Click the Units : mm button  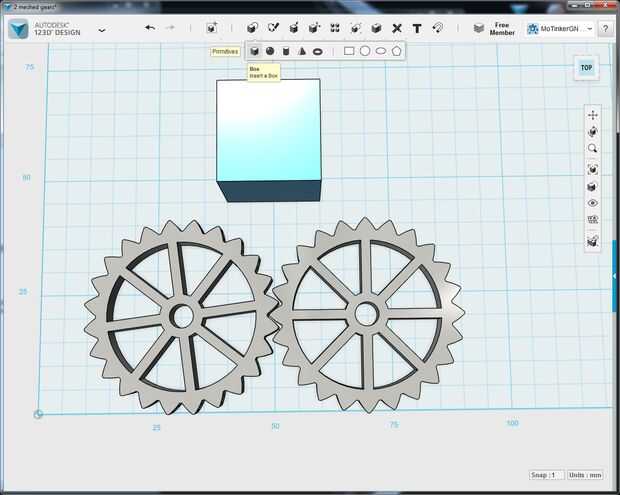pyautogui.click(x=587, y=475)
